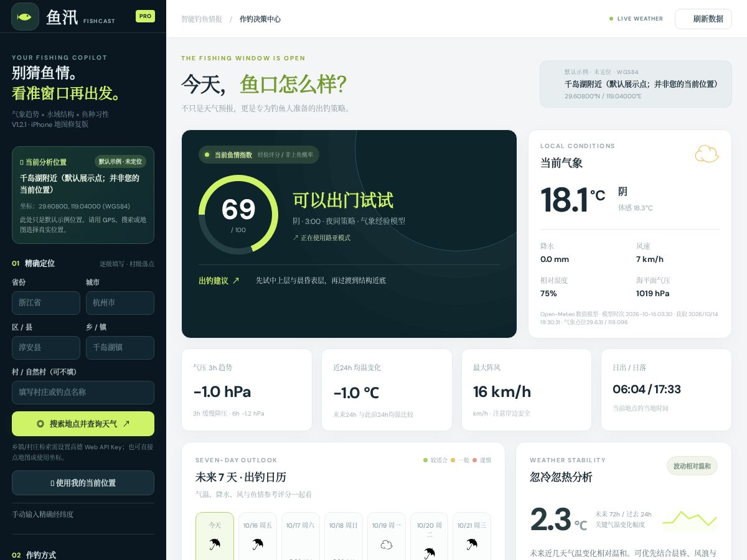This screenshot has width=747, height=560.
Task: Click the 较适合 legend item
Action: [435, 460]
